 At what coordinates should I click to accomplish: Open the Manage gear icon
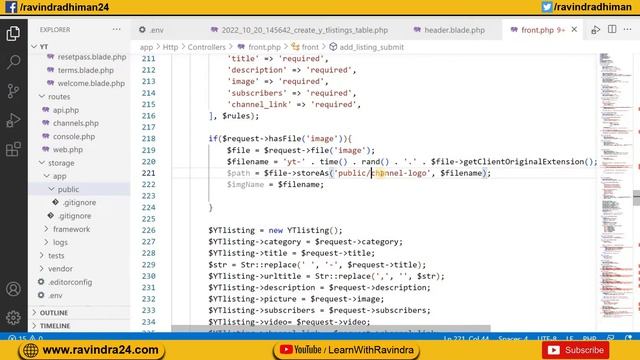click(13, 318)
